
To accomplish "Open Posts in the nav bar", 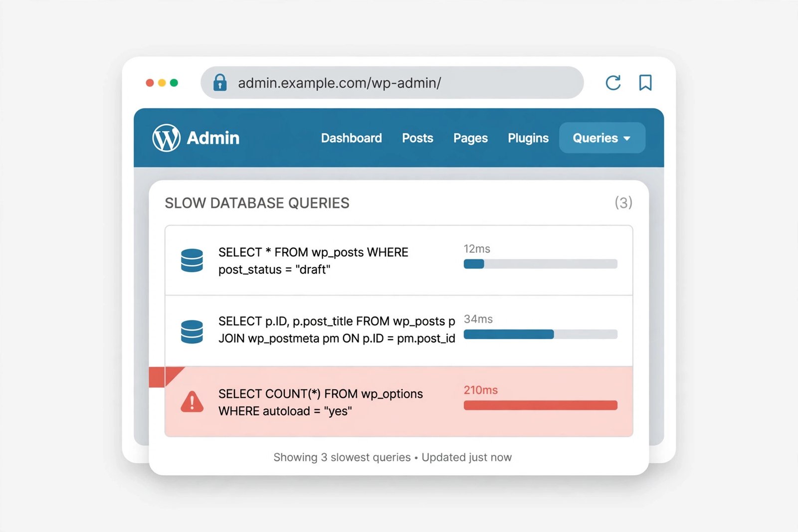I will pos(417,138).
